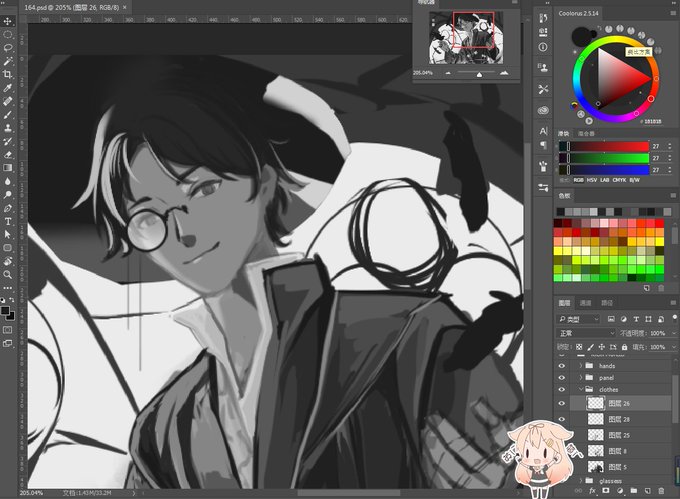Open the Creative Cloud Libraries panel icon
This screenshot has width=680, height=499.
tap(543, 110)
